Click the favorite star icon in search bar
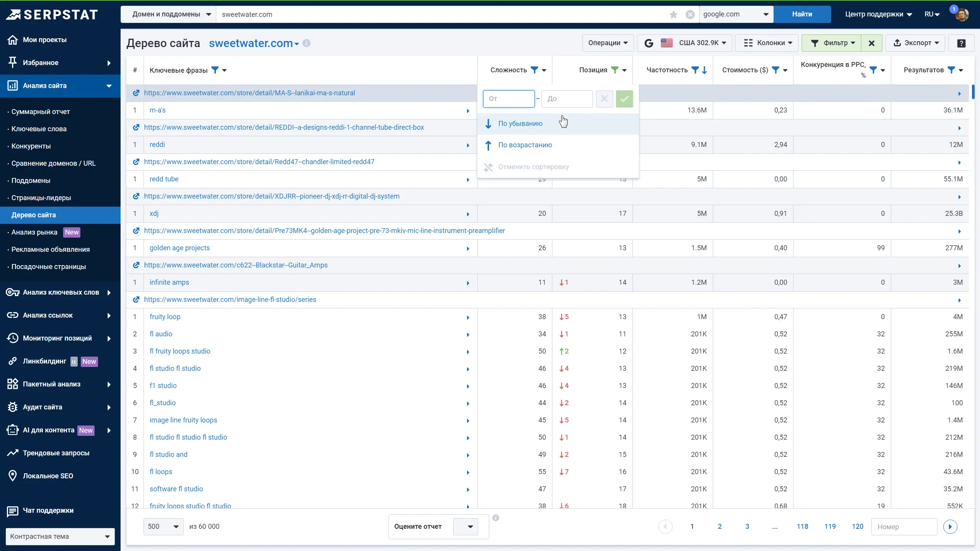Screen dimensions: 980x551 pyautogui.click(x=673, y=15)
